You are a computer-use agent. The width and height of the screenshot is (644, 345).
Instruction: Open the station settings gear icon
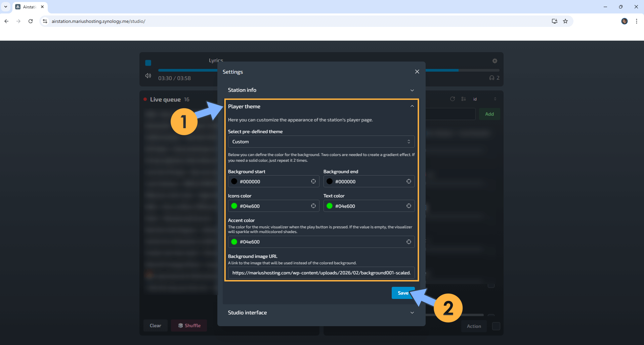495,61
